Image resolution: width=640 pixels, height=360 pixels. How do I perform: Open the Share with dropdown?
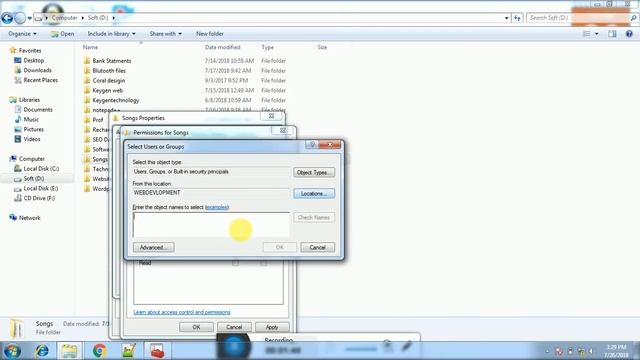(x=166, y=33)
